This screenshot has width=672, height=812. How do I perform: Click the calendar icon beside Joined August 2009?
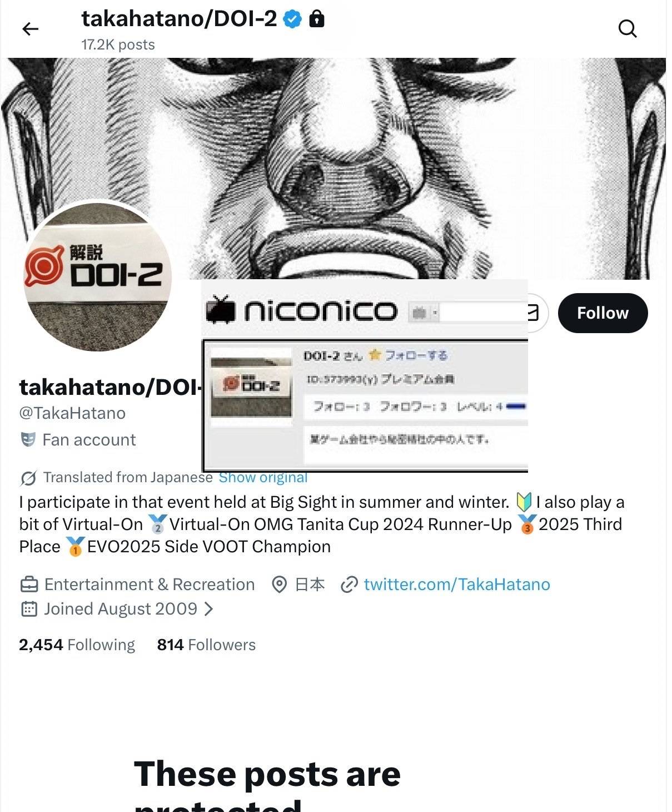click(x=29, y=609)
